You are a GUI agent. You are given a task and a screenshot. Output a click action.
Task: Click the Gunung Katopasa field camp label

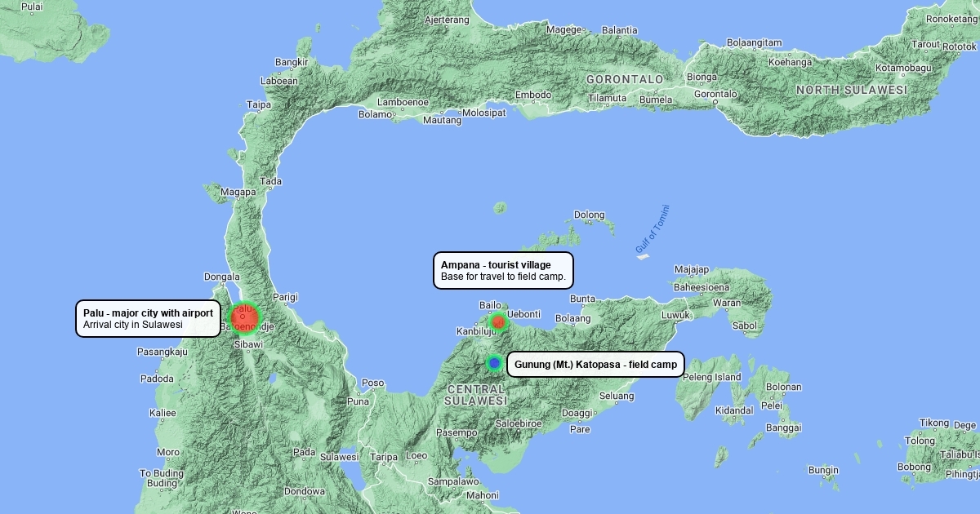pyautogui.click(x=595, y=365)
